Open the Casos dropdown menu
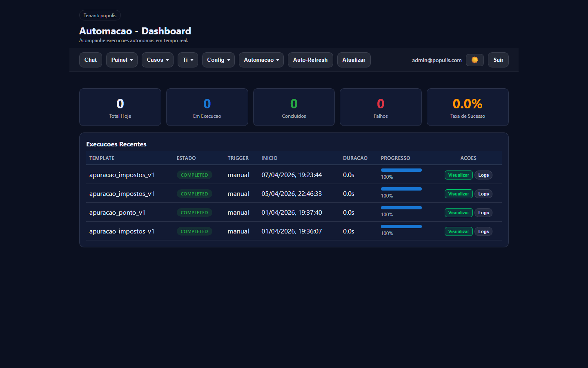588x368 pixels. pos(157,60)
